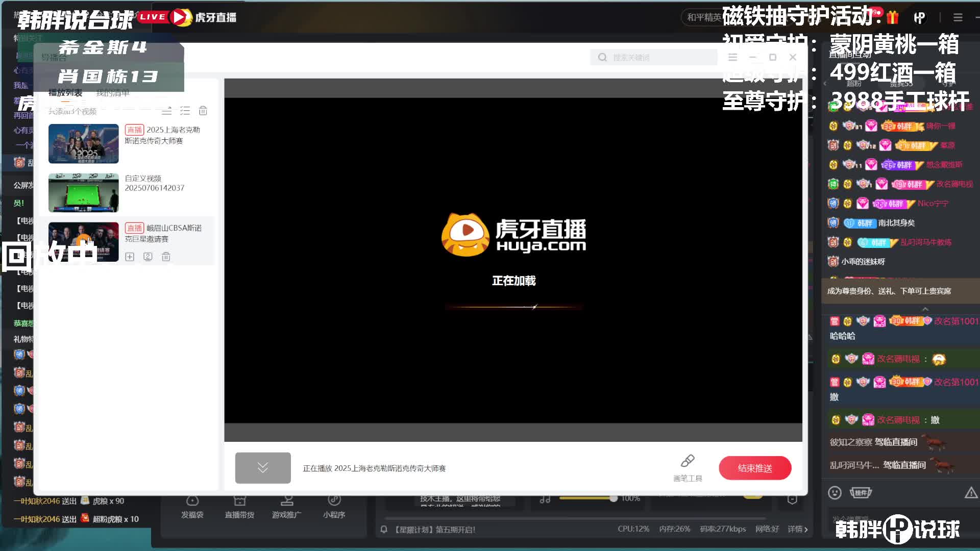Select 峨眉山CBSA斯诺克巨星邀请赛 thumbnail
This screenshot has height=551, width=980.
(x=84, y=241)
